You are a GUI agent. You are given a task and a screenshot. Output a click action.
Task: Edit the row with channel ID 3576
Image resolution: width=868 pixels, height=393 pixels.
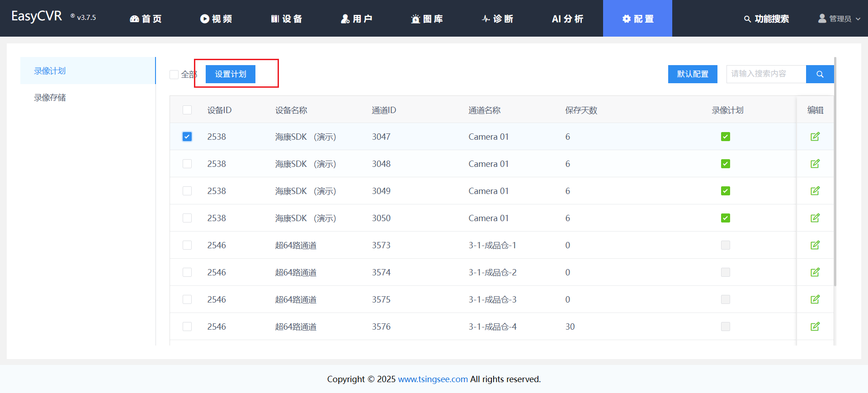click(815, 327)
